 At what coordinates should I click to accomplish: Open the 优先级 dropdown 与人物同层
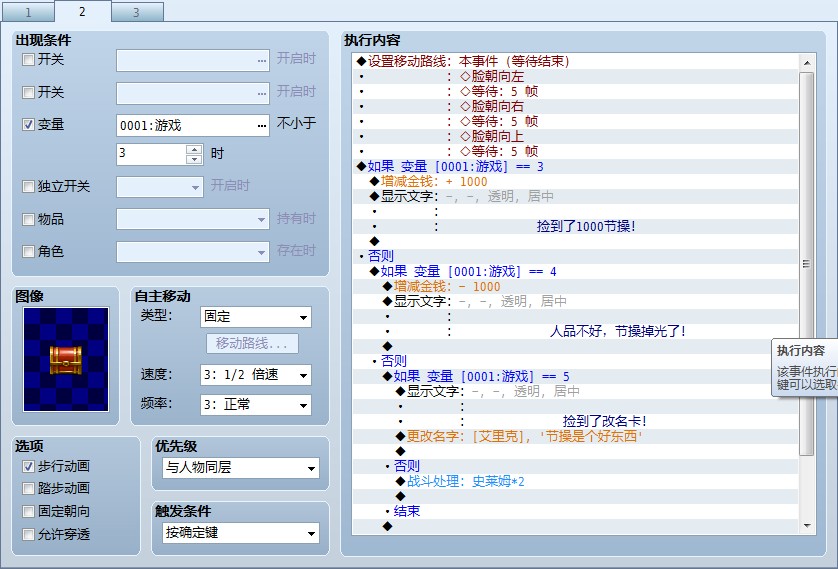click(x=241, y=468)
